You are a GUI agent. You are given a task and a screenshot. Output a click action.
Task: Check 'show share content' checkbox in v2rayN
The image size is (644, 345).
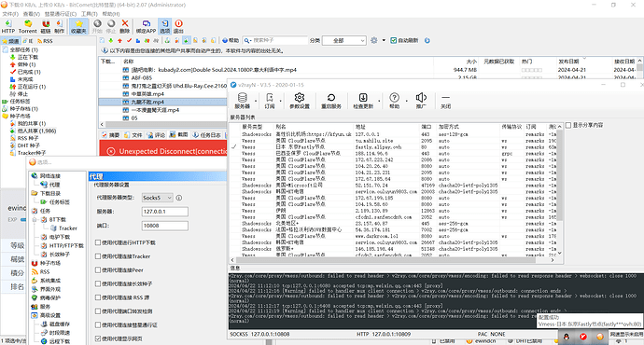568,125
